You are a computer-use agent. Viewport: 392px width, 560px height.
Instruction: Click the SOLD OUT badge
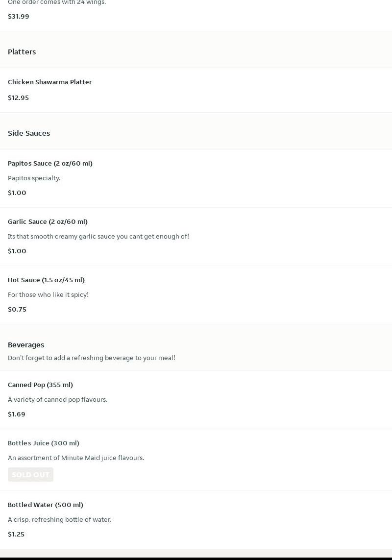point(30,474)
